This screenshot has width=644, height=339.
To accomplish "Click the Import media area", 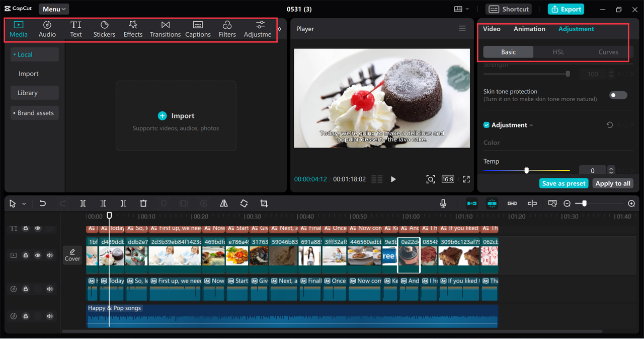I will point(176,116).
